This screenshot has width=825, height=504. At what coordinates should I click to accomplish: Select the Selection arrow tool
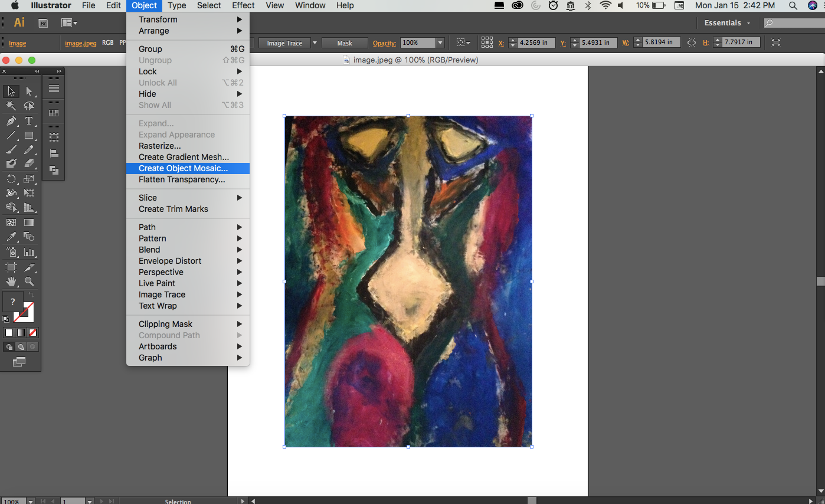11,91
